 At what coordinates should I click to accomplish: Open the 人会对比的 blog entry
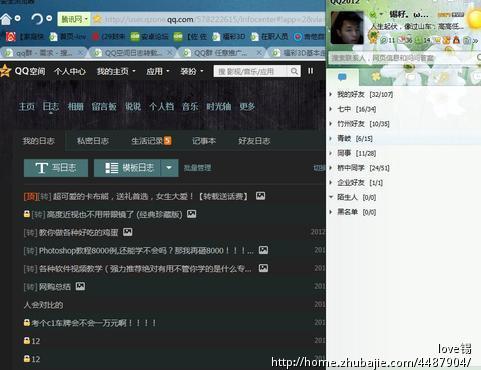coord(43,305)
